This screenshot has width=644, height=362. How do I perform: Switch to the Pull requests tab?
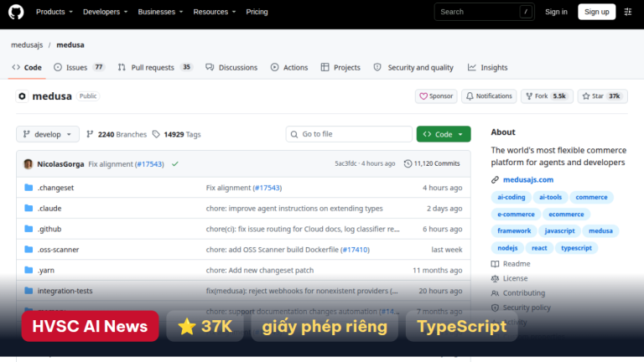pos(155,67)
